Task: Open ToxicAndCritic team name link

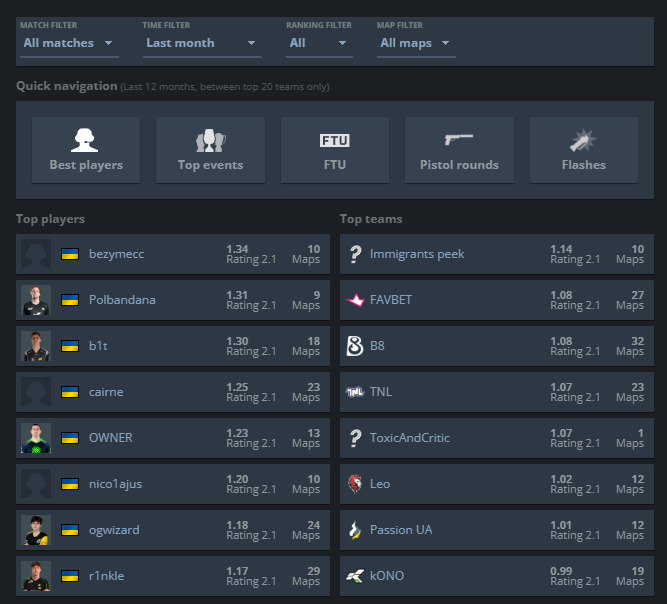Action: pos(410,438)
